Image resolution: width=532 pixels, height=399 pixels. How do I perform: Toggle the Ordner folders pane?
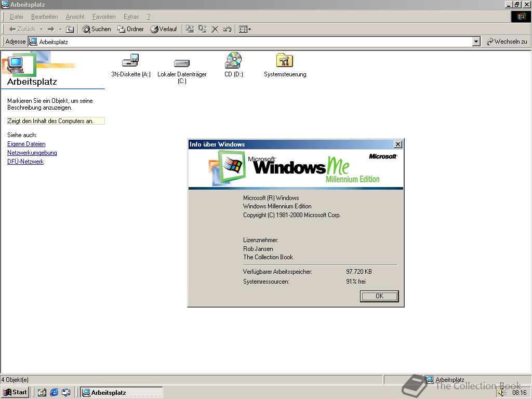[130, 29]
